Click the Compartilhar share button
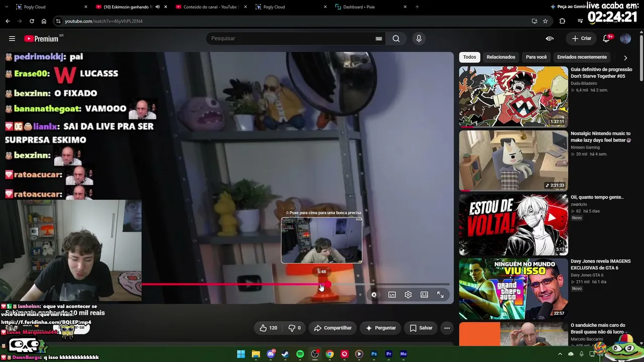Screen dimensions: 644x362 333,328
